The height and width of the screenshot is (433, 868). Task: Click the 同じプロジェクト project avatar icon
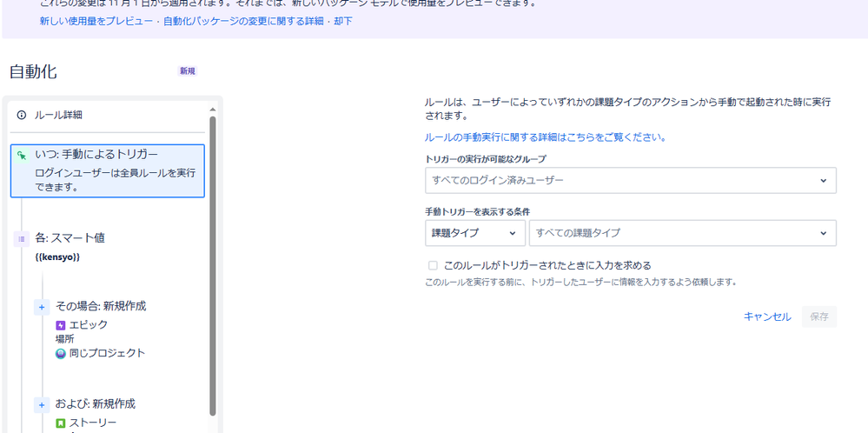click(x=61, y=353)
